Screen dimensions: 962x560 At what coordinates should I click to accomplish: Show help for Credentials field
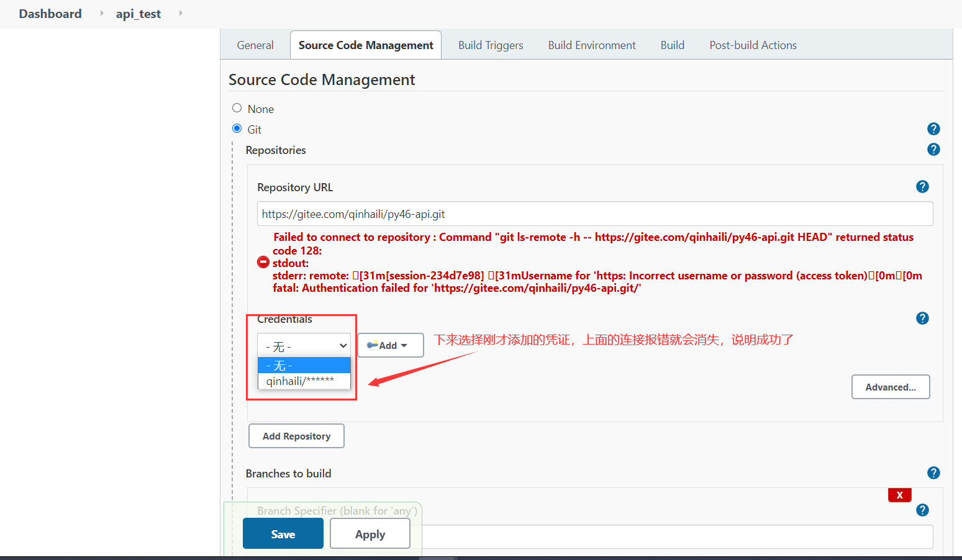click(922, 318)
